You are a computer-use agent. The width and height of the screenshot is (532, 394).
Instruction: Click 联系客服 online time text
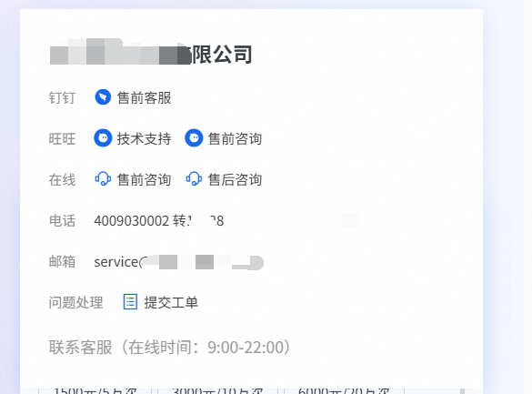[169, 348]
